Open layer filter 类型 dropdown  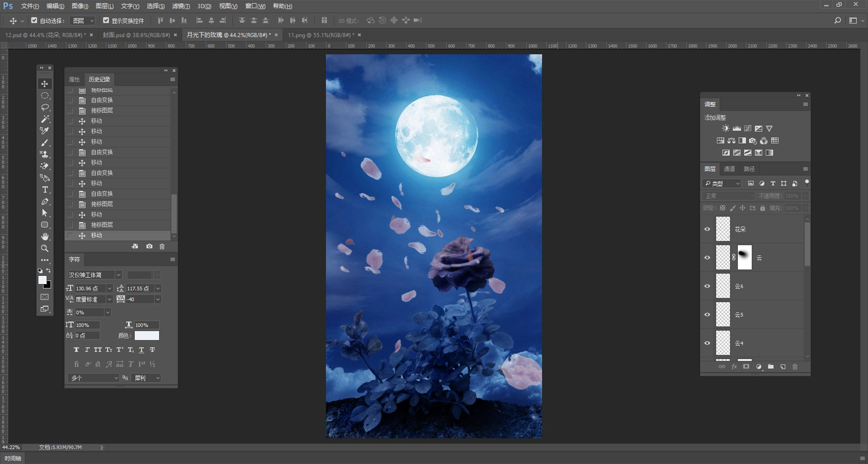pos(722,183)
